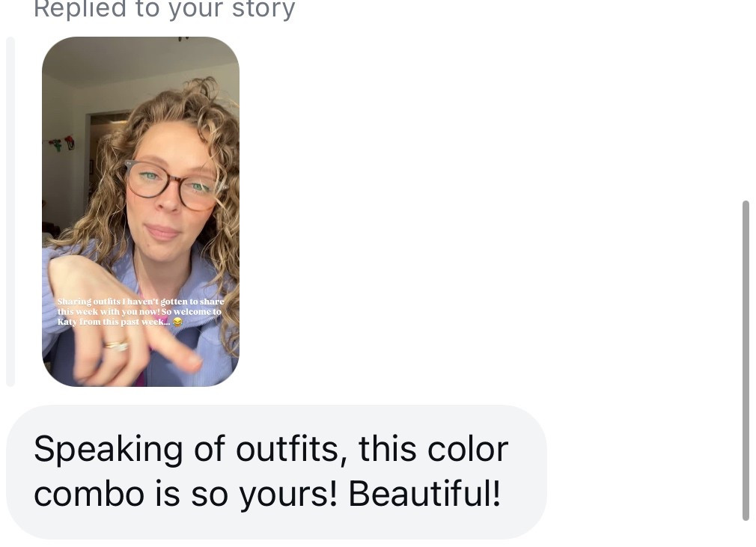Click the word "Katy" in the story caption
The height and width of the screenshot is (547, 756).
68,321
